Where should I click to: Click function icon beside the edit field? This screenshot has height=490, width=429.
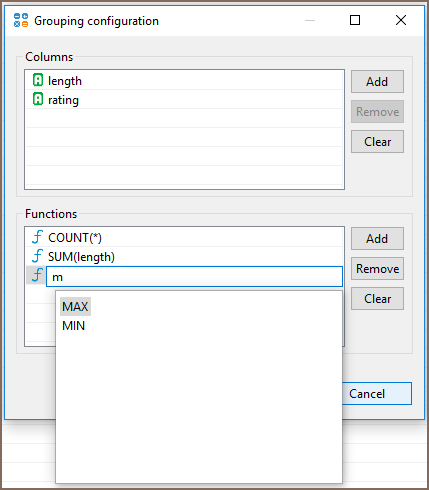(37, 275)
